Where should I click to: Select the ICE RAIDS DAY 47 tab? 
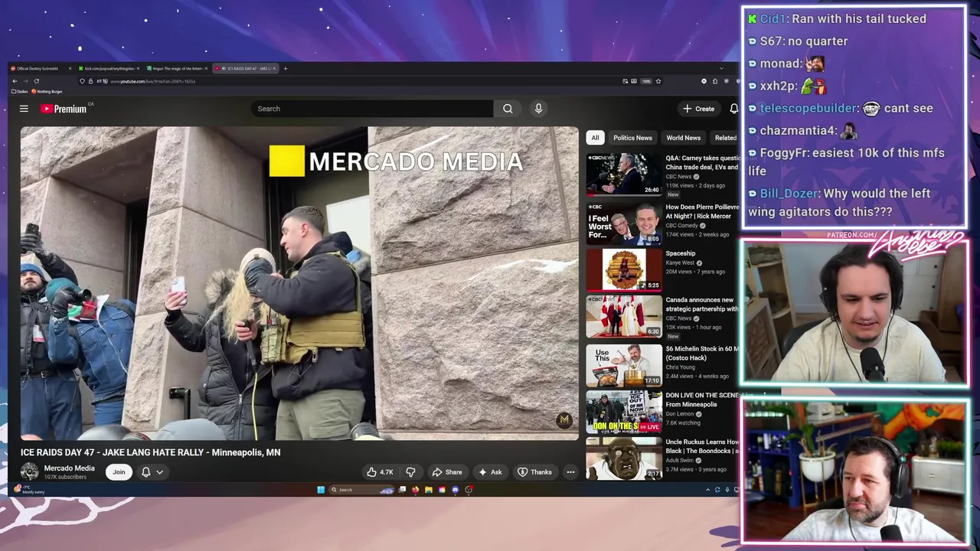pyautogui.click(x=246, y=68)
